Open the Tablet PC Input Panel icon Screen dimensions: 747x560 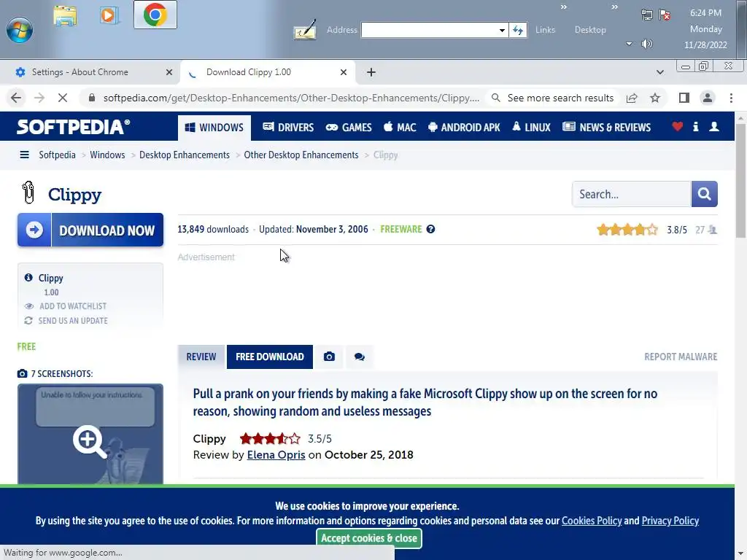(306, 29)
